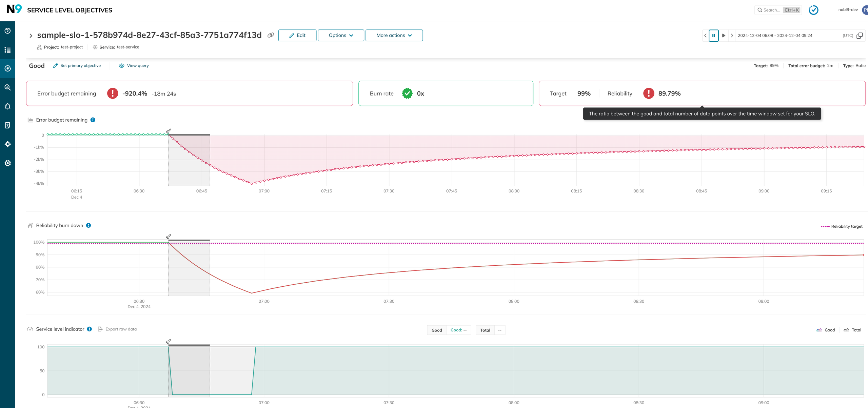
Task: Open the alerts bell sidebar icon
Action: (7, 106)
